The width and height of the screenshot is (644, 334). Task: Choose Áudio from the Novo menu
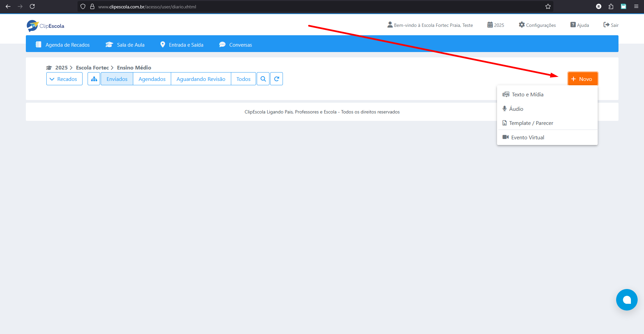click(516, 109)
